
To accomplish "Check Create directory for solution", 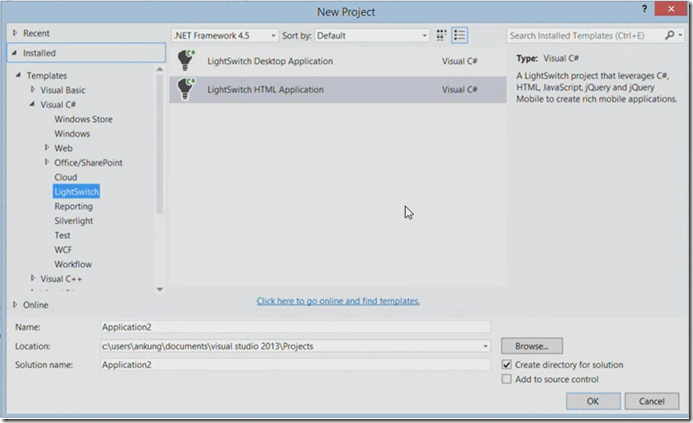I will point(506,365).
